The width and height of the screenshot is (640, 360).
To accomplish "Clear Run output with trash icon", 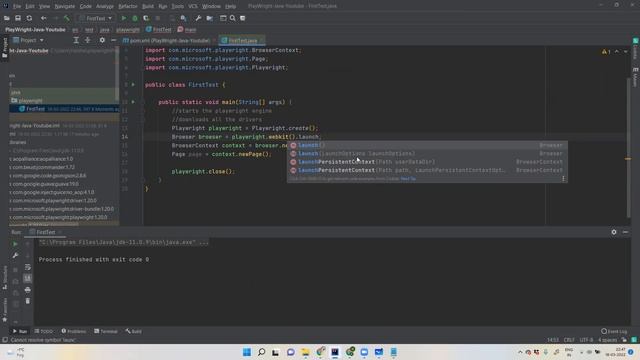I will point(27,301).
